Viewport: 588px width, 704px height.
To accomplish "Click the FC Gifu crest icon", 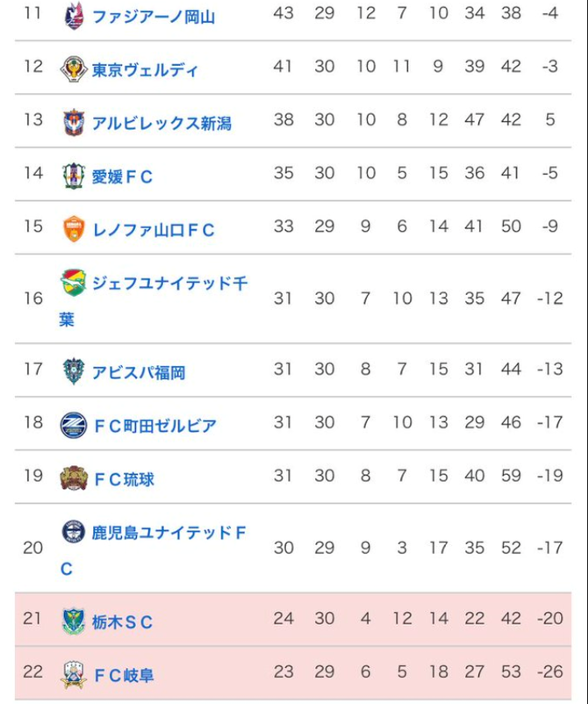I will pos(74,674).
